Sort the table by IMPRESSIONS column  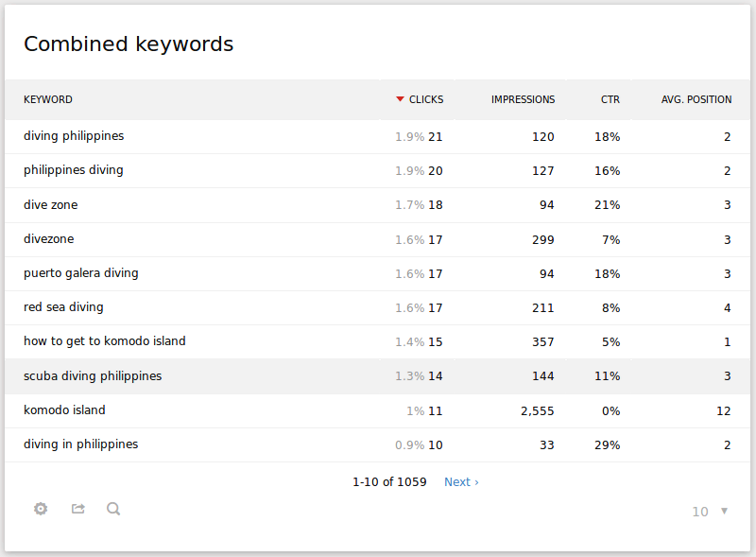point(523,99)
